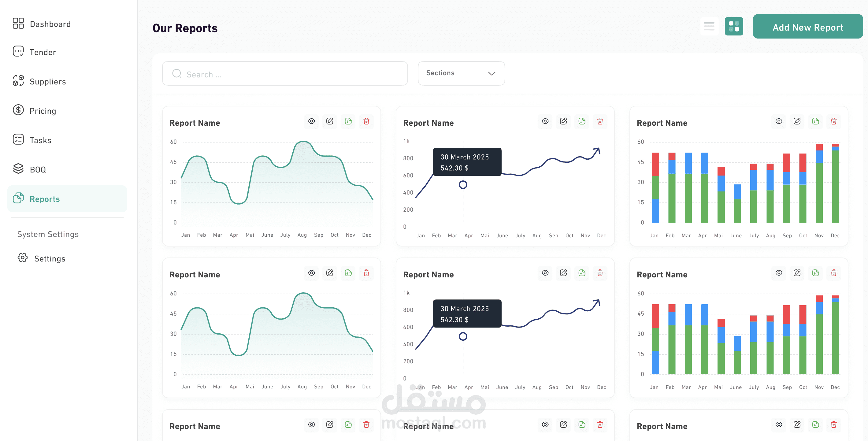
Task: Open the Dashboard menu item
Action: (x=50, y=24)
